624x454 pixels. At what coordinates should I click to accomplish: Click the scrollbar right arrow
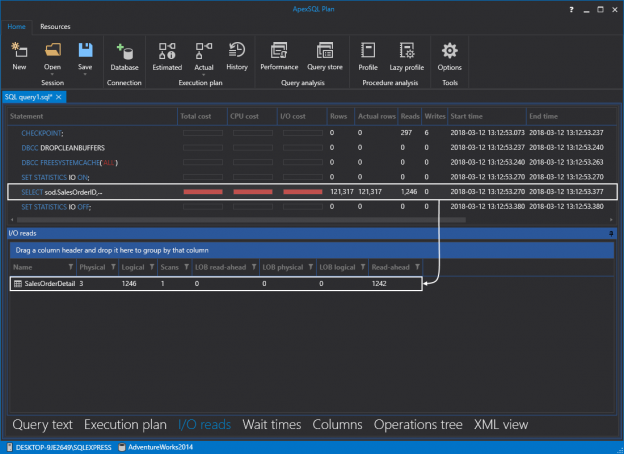coord(611,220)
